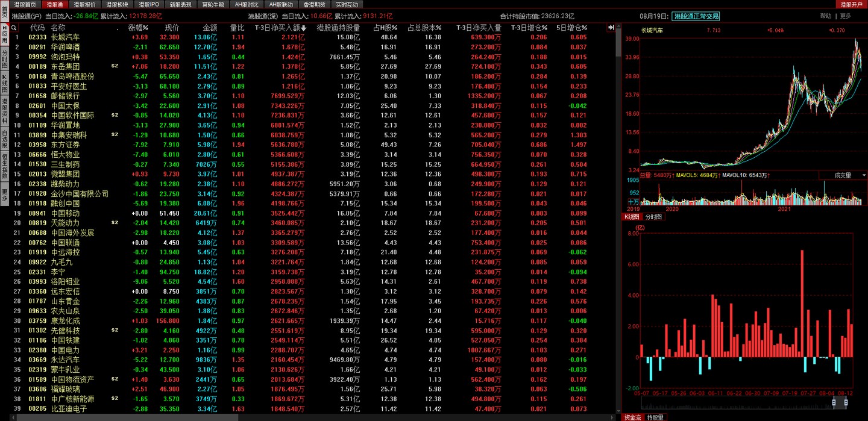Click the 港股通正常交易 status button
868x421 pixels.
pyautogui.click(x=696, y=16)
